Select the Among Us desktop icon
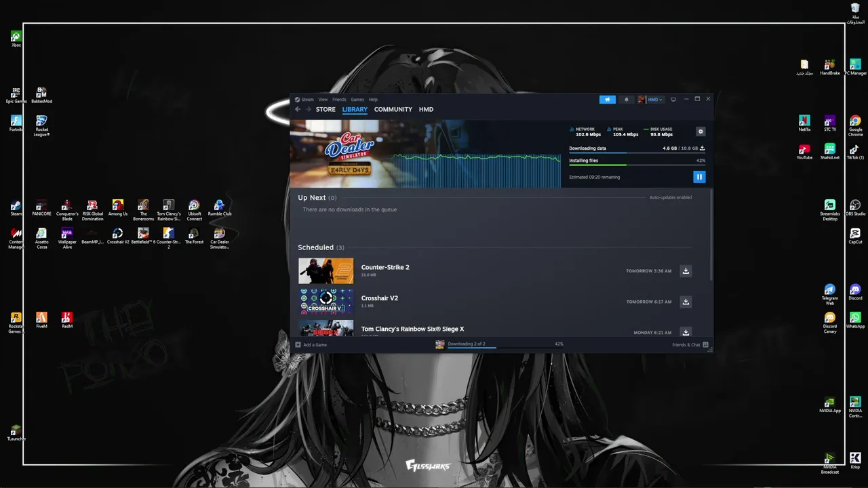This screenshot has height=488, width=868. [x=118, y=207]
